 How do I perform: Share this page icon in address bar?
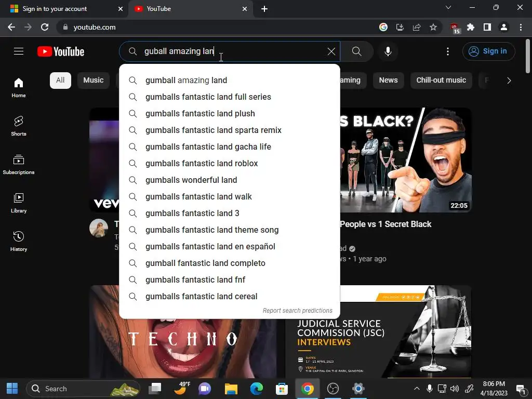tap(417, 27)
